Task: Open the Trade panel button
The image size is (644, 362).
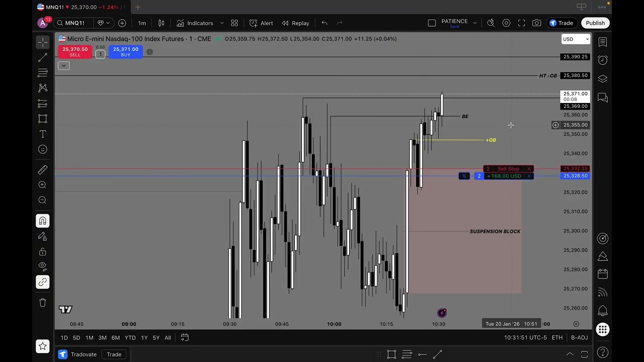Action: point(561,23)
